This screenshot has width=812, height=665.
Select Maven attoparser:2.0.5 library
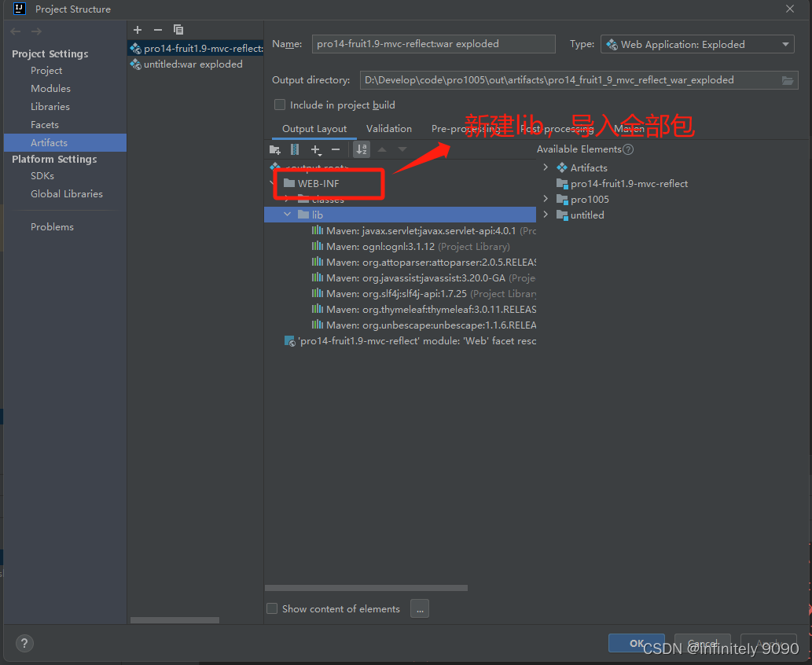pos(423,263)
